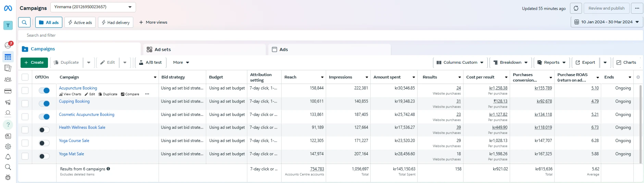The width and height of the screenshot is (644, 183).
Task: Open the date range picker dropdown
Action: (607, 22)
